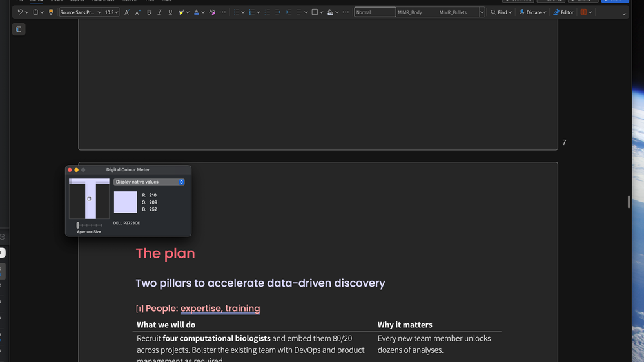Click the Decrease Indent icon
644x362 pixels.
point(278,12)
